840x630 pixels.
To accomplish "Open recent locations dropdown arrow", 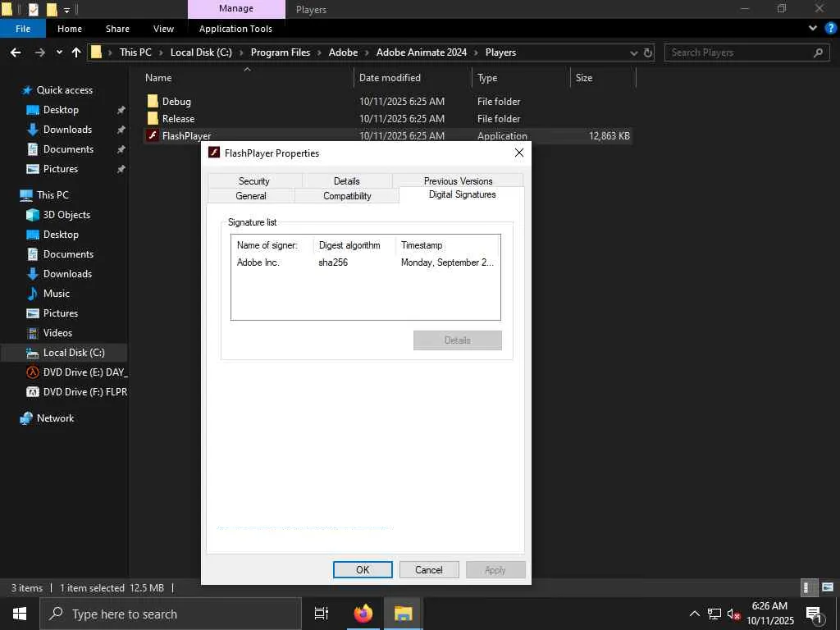I will click(x=59, y=52).
